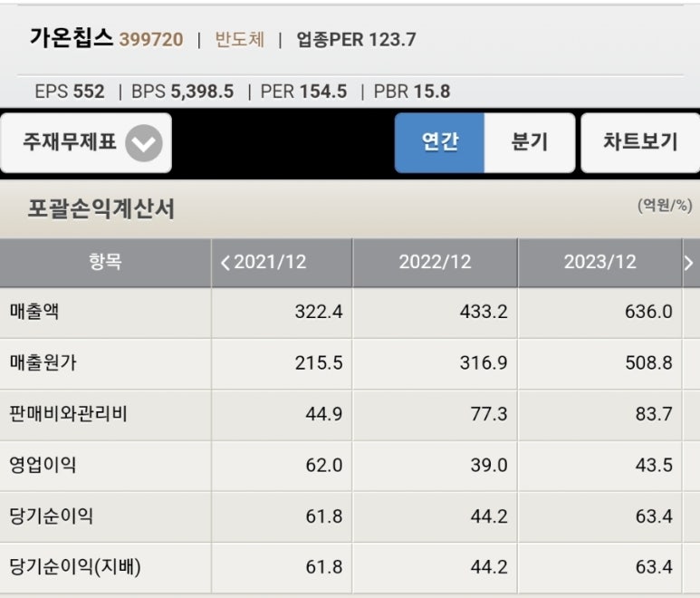The height and width of the screenshot is (598, 700).
Task: Select the 매출액 row label
Action: (34, 312)
